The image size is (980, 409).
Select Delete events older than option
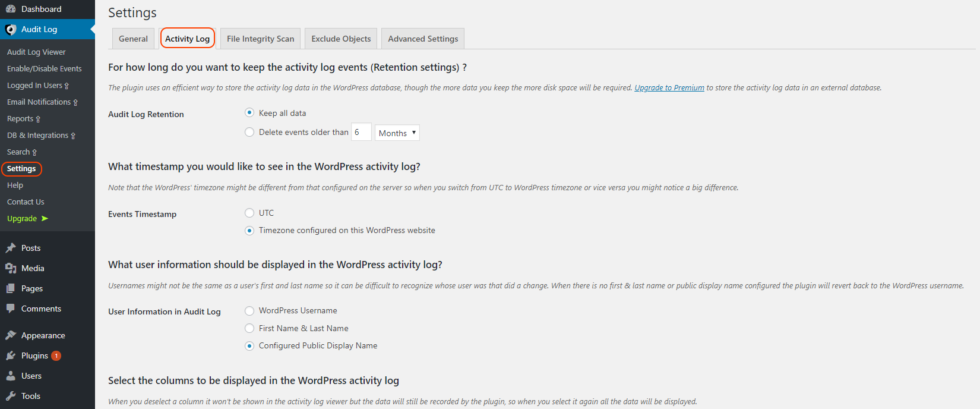pyautogui.click(x=249, y=132)
